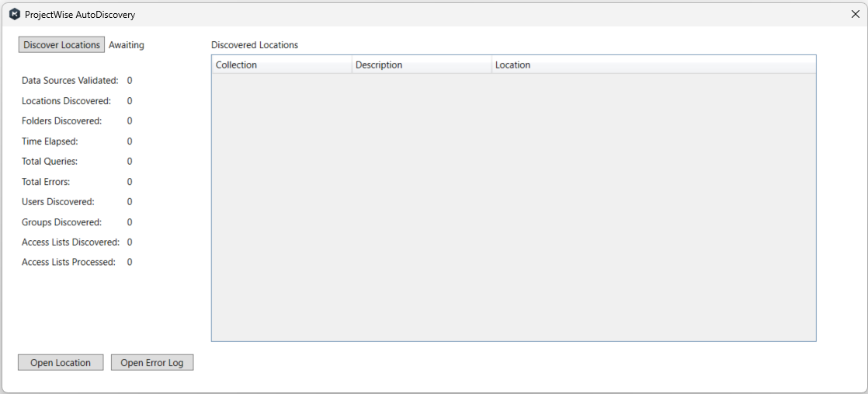The image size is (868, 394).
Task: Click the Access Lists Discovered label
Action: click(x=71, y=242)
